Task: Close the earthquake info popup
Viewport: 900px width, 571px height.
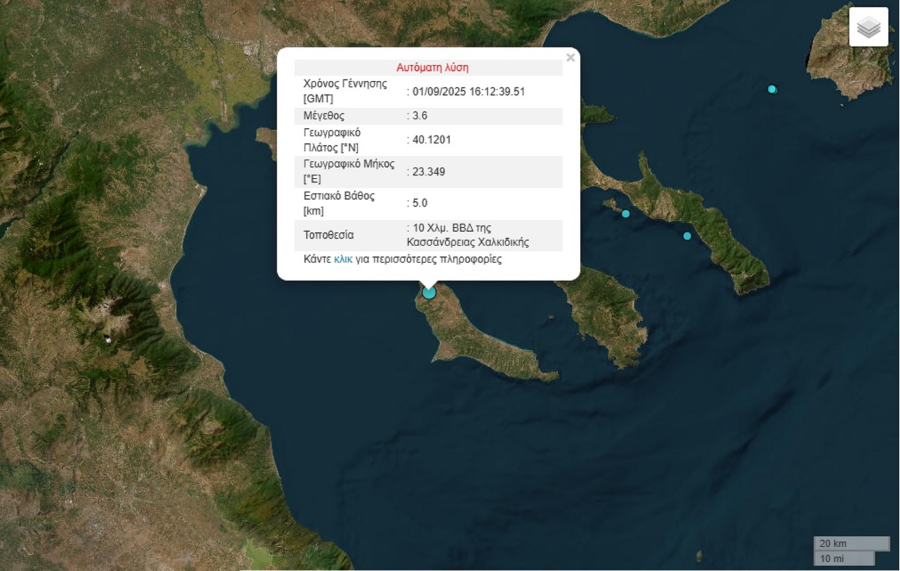Action: [x=570, y=58]
